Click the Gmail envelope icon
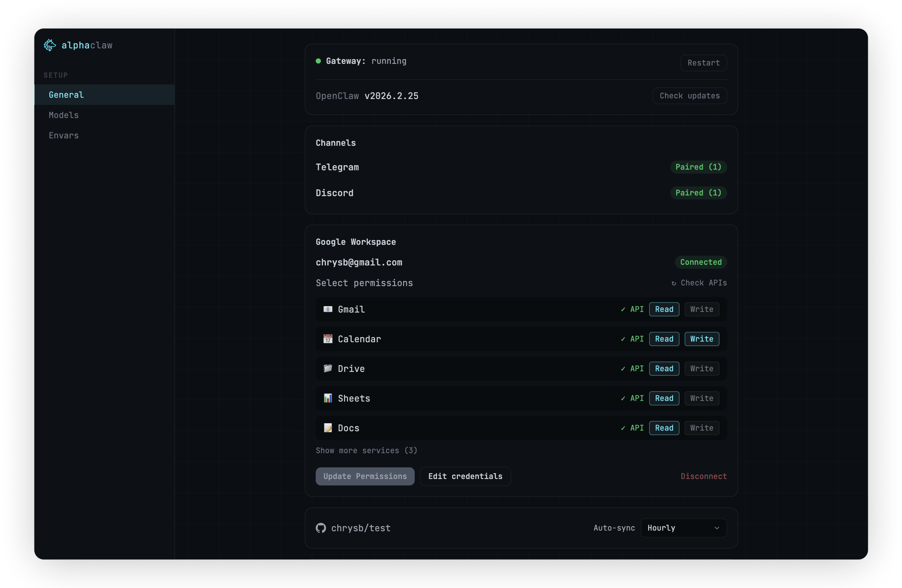This screenshot has width=902, height=588. point(328,309)
